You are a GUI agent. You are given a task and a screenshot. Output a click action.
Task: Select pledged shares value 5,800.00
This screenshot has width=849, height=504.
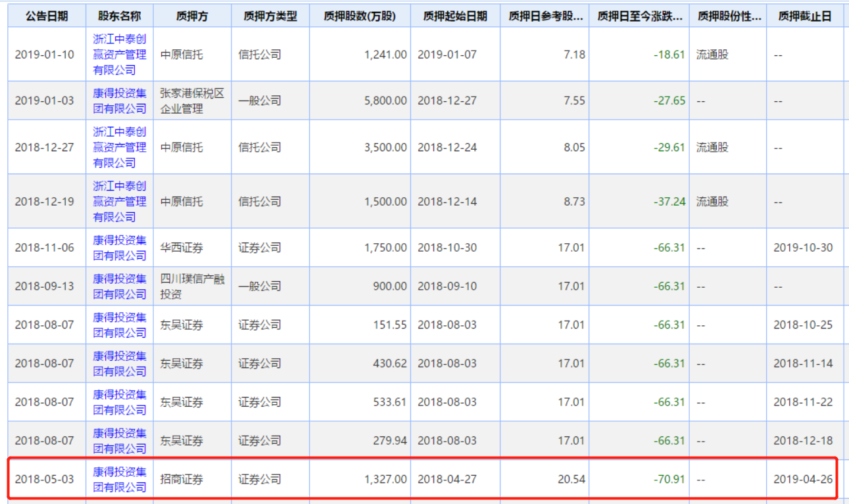pyautogui.click(x=385, y=101)
